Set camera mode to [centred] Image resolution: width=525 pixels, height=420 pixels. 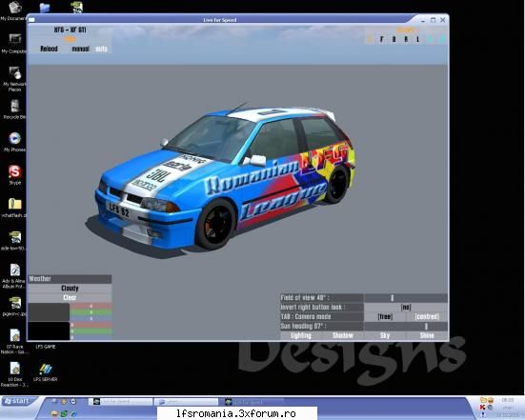click(x=427, y=316)
